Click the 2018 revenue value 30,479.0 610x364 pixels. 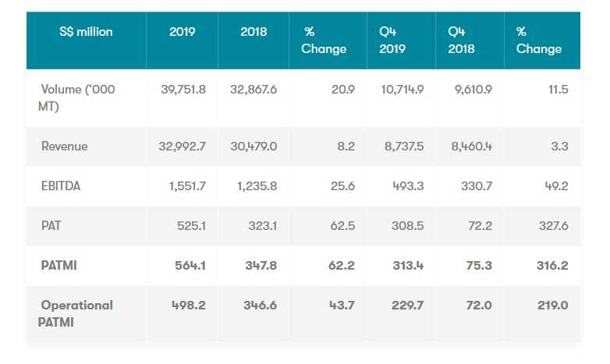252,147
